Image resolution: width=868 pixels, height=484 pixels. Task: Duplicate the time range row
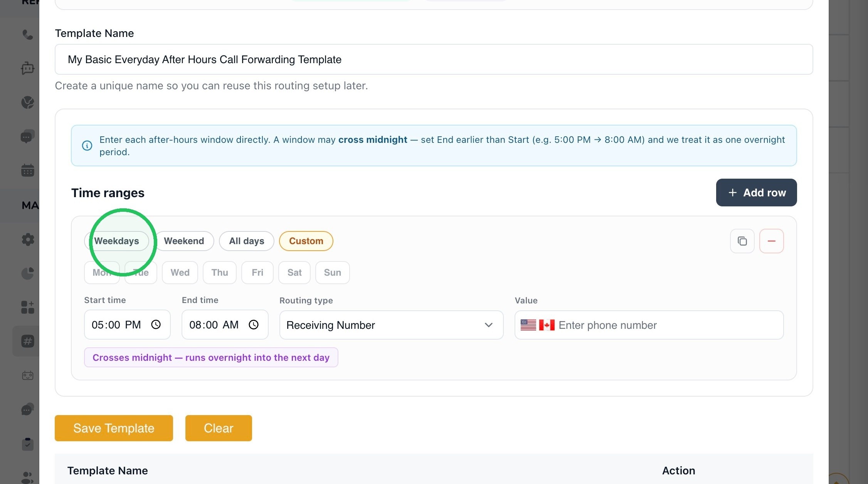point(742,241)
